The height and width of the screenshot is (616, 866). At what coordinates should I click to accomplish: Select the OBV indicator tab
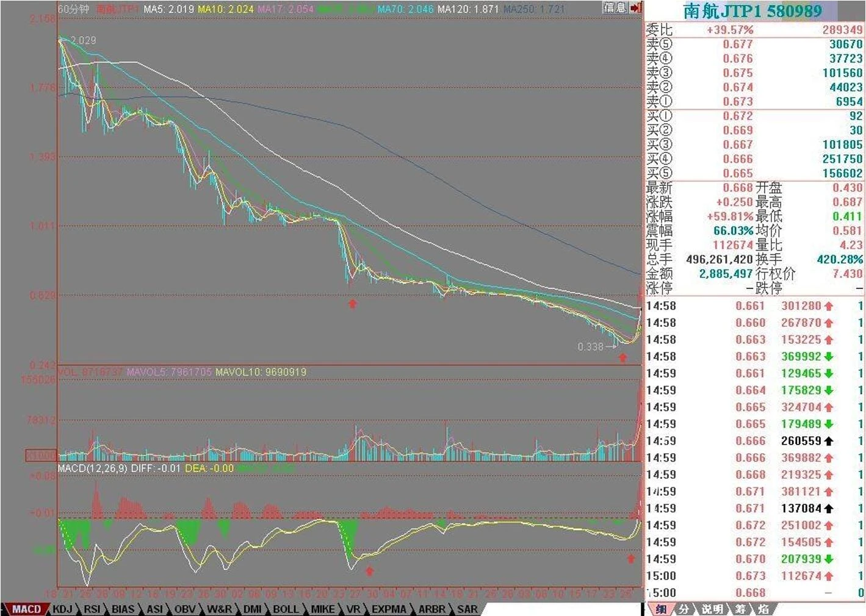[x=185, y=609]
